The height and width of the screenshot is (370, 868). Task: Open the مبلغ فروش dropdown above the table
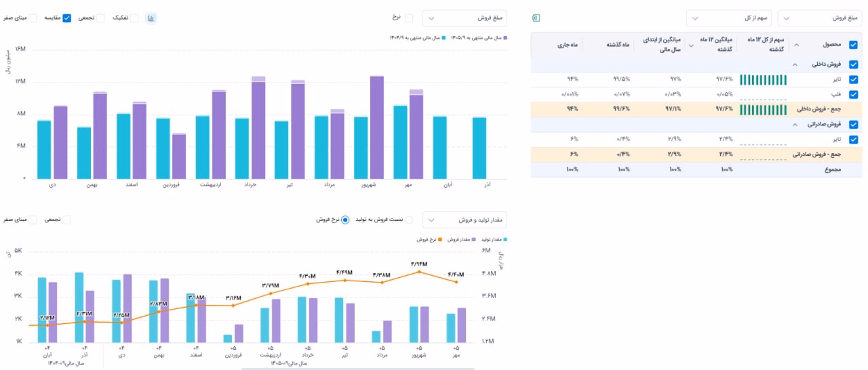click(x=819, y=18)
